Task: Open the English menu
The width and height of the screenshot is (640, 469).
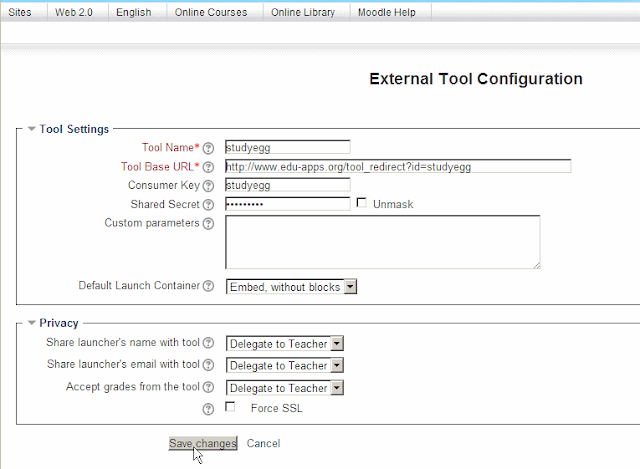Action: point(133,12)
